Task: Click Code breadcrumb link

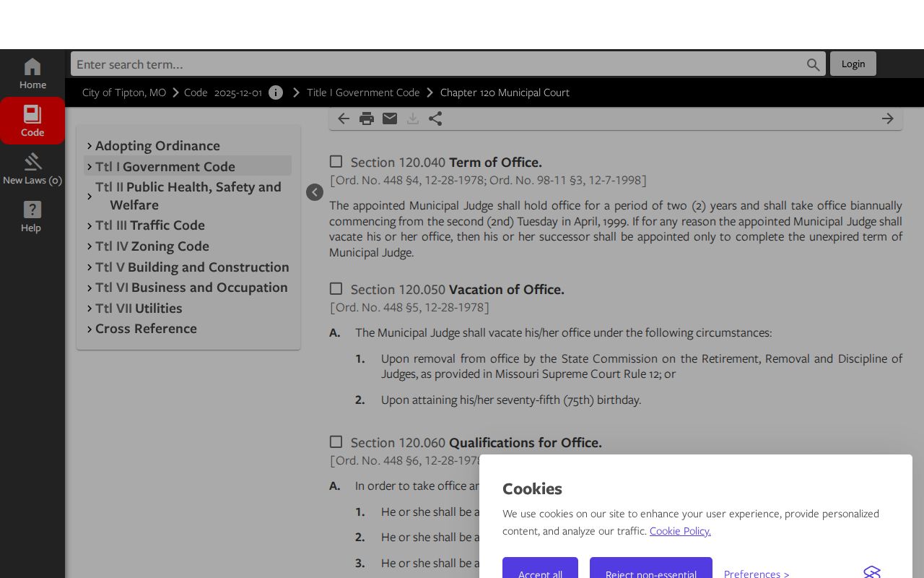Action: [196, 92]
